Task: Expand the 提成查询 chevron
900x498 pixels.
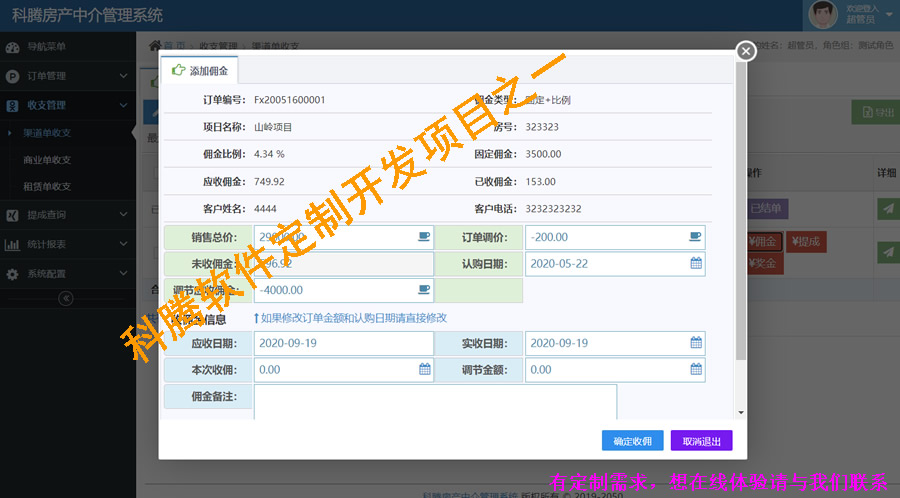Action: click(123, 215)
